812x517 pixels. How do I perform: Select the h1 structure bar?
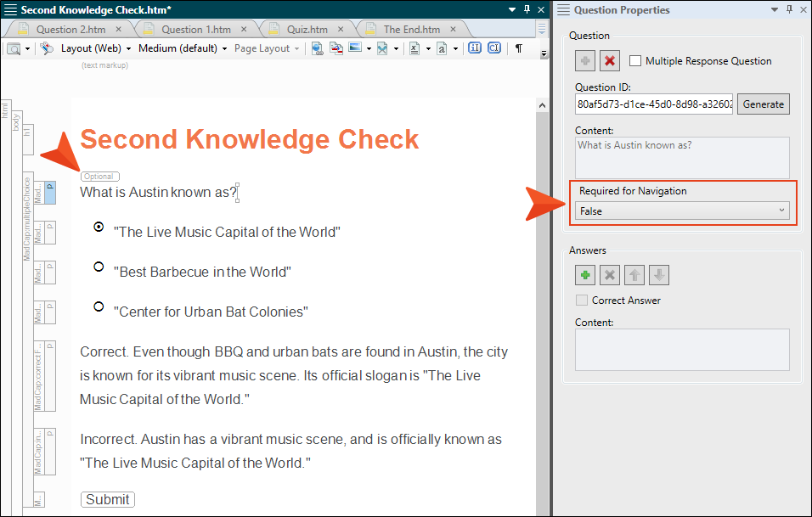pos(28,139)
